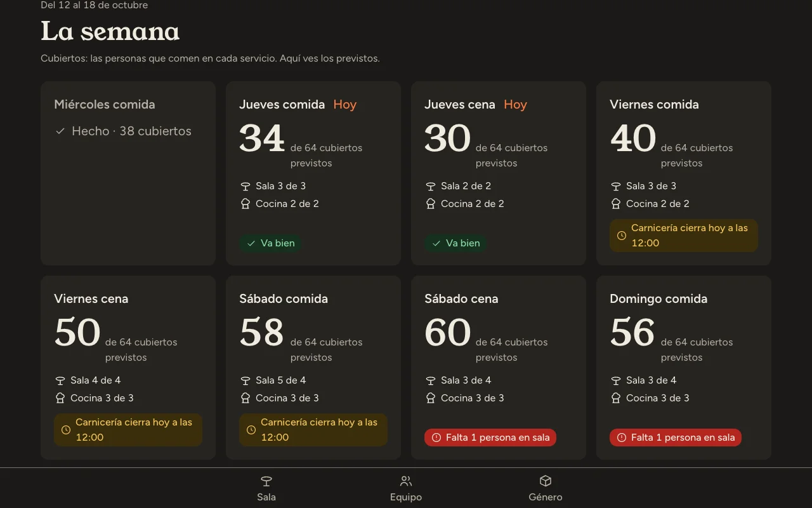Select the 'Va bien' badge on Jueves cena
Image resolution: width=812 pixels, height=508 pixels.
point(456,243)
